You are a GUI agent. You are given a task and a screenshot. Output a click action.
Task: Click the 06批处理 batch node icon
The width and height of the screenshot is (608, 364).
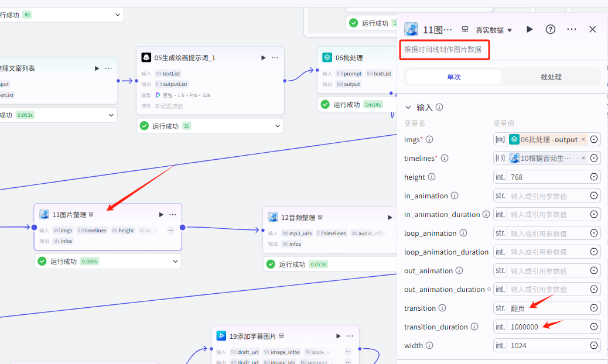[327, 57]
